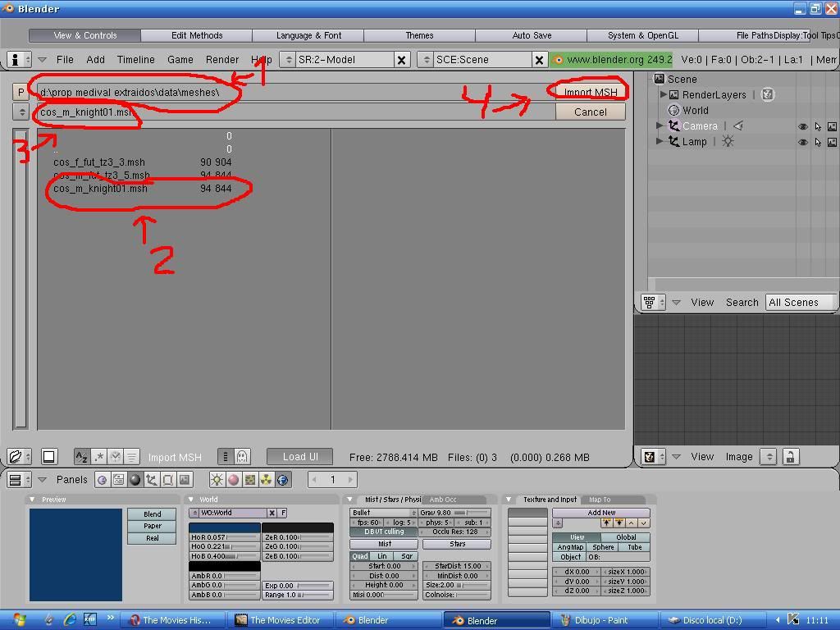This screenshot has height=630, width=840.
Task: Open the Add menu
Action: click(95, 59)
